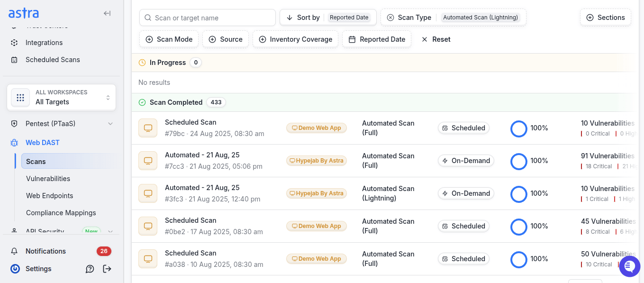The image size is (644, 283).
Task: Remove the Scan Type filter via its x icon
Action: pos(390,18)
